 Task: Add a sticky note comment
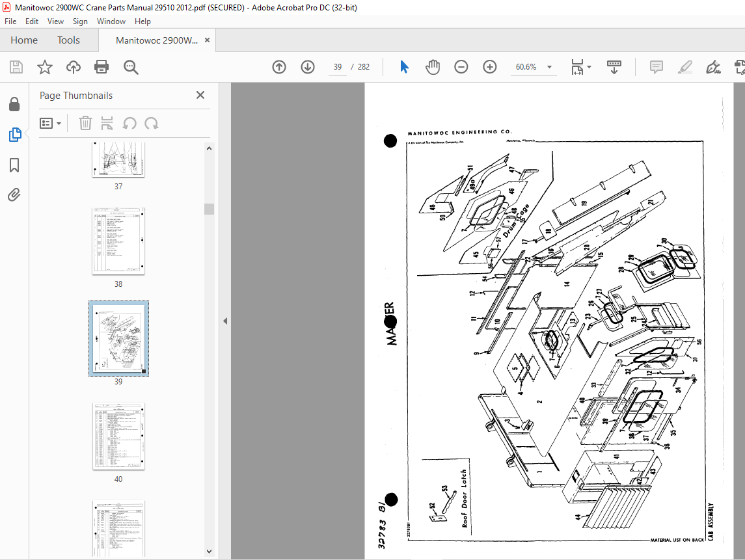click(x=656, y=67)
